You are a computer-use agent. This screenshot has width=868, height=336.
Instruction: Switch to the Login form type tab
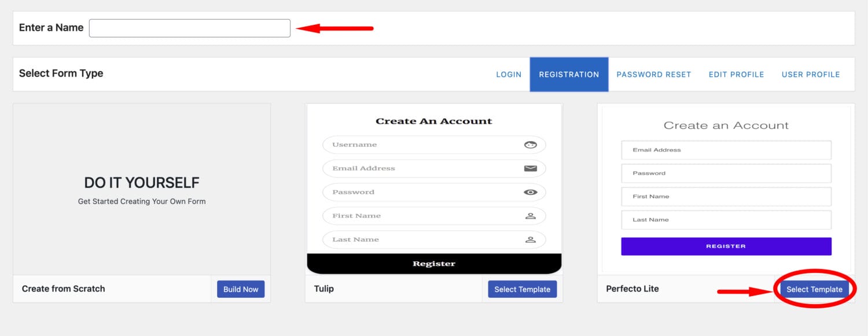click(509, 74)
